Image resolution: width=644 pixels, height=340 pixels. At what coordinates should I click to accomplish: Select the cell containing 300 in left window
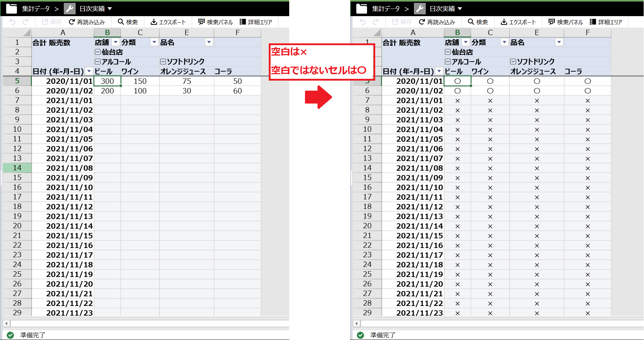(108, 81)
